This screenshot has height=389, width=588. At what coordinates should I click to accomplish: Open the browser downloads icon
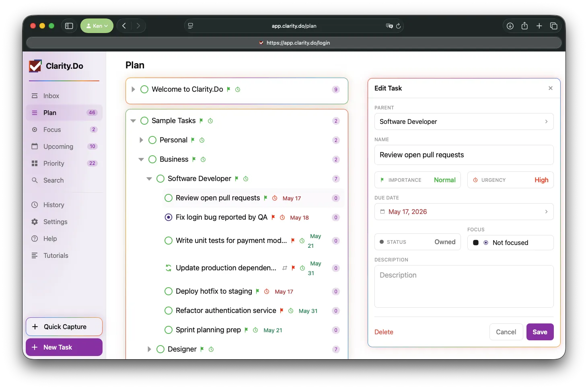pyautogui.click(x=510, y=26)
